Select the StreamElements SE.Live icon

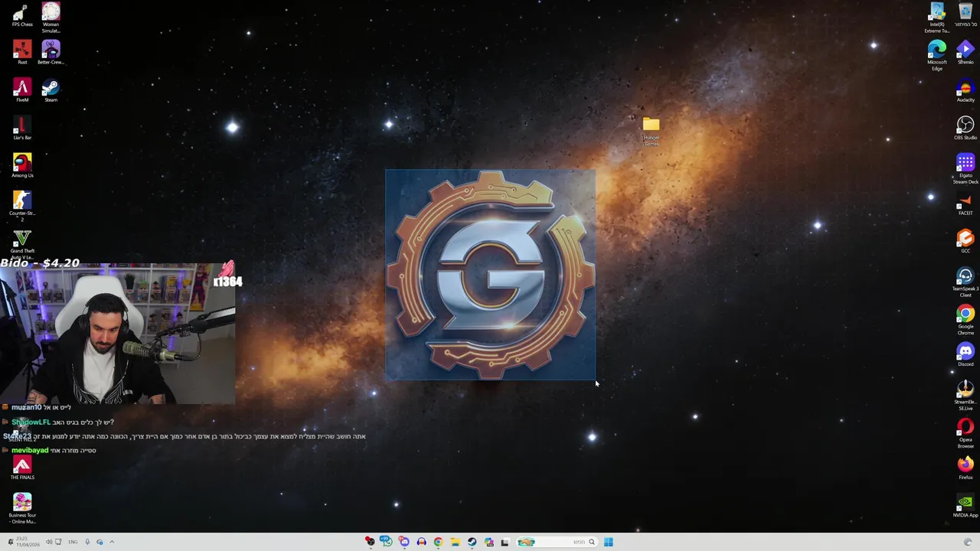pos(965,396)
